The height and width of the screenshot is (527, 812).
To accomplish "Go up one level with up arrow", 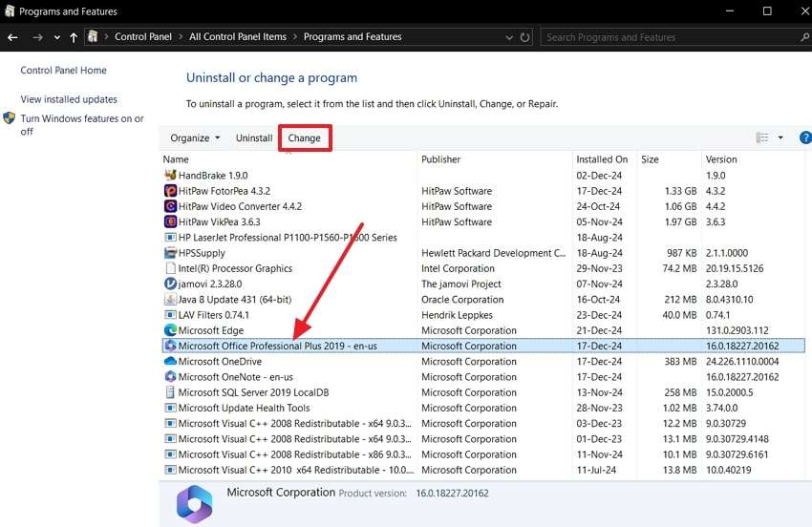I will [74, 37].
